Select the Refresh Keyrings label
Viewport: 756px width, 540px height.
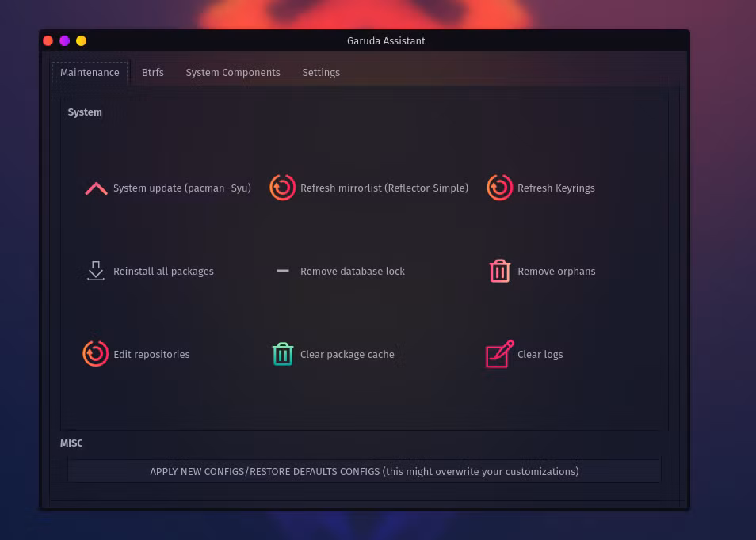click(556, 188)
